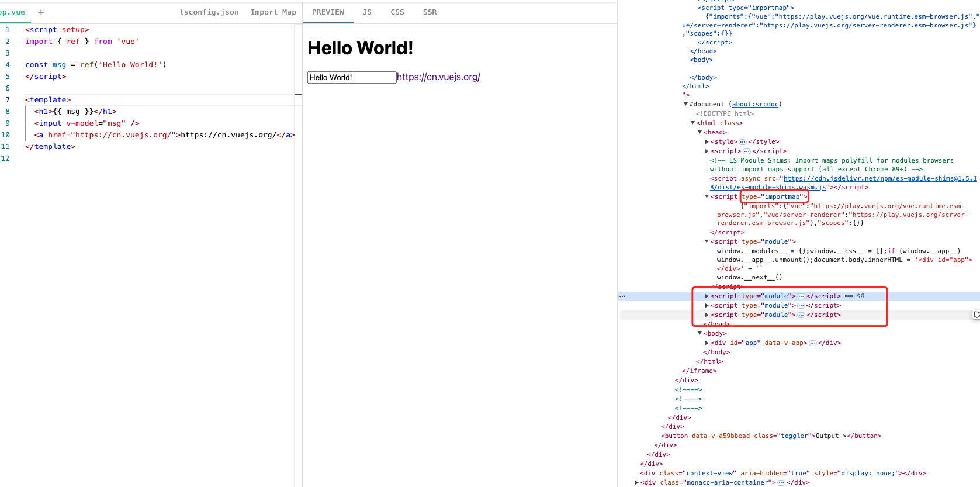The height and width of the screenshot is (487, 980).
Task: Click the Hello World! heading in the preview
Action: pos(360,49)
